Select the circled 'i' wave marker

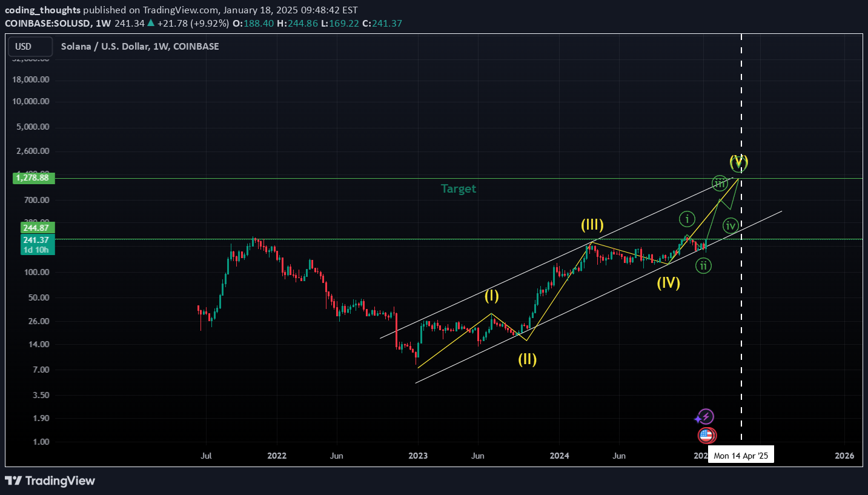[686, 219]
